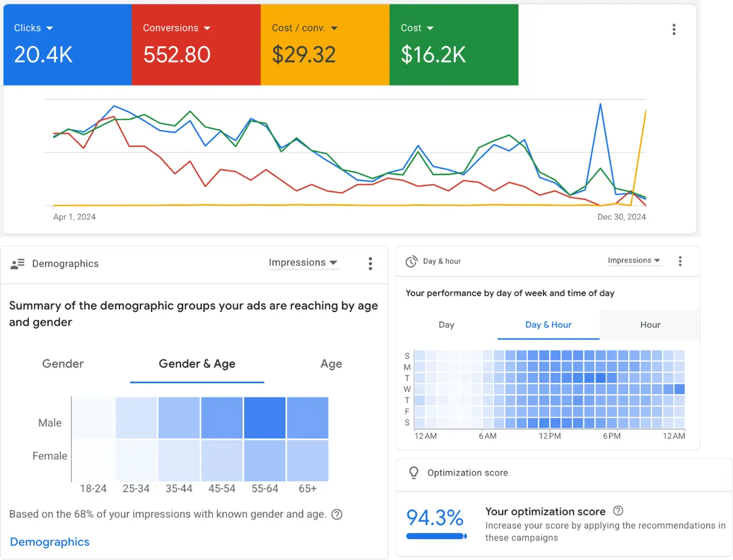Click the Optimization score lightbulb icon
The height and width of the screenshot is (560, 733).
[414, 473]
